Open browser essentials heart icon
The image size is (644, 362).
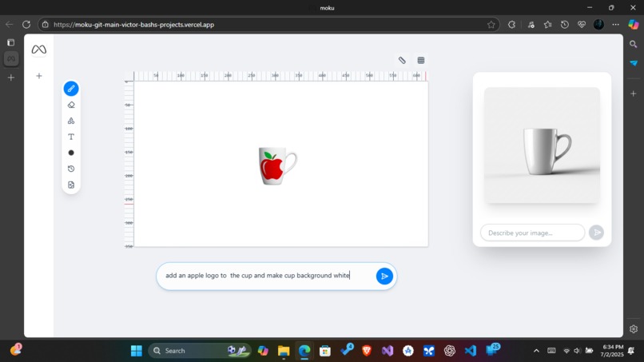(582, 25)
